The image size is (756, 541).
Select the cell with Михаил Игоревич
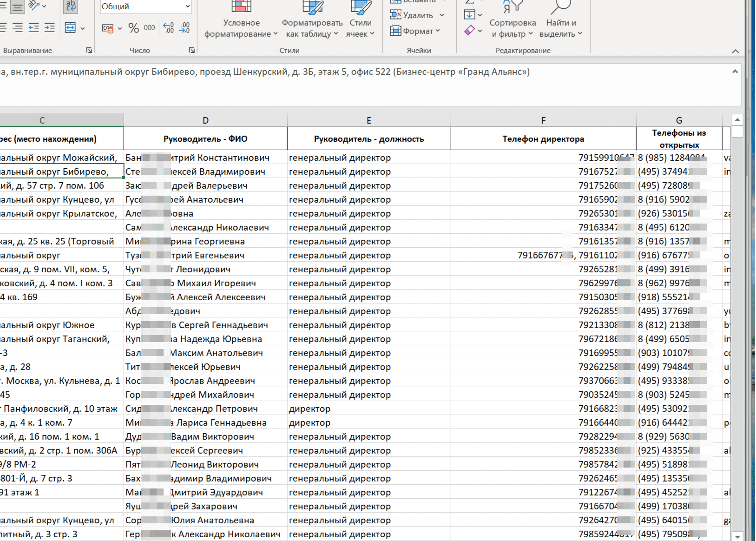[x=205, y=283]
